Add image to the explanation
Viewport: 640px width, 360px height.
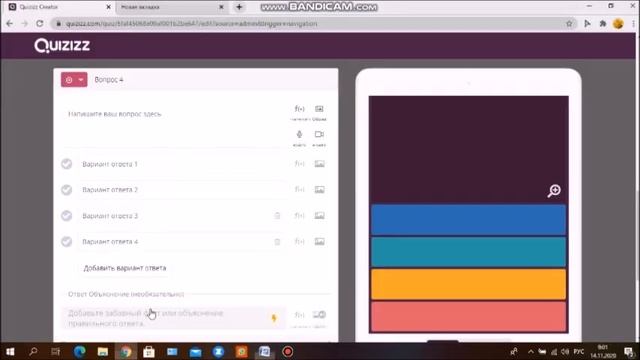(x=319, y=315)
